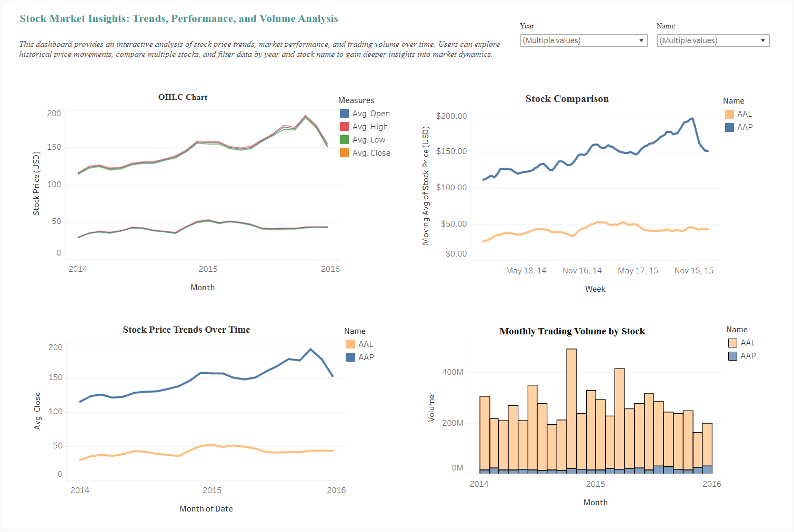
Task: Click AAL swatch in Stock Comparison legend
Action: coord(729,114)
